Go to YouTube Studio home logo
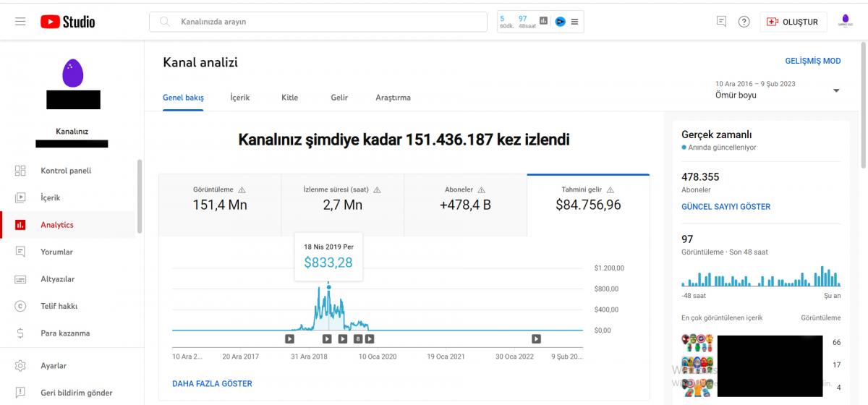The image size is (868, 405). tap(67, 22)
